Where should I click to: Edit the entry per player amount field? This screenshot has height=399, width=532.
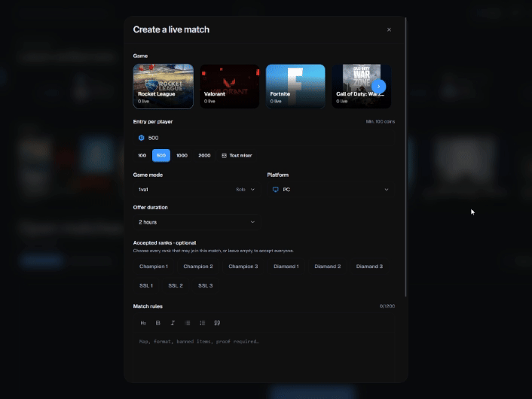tap(264, 138)
